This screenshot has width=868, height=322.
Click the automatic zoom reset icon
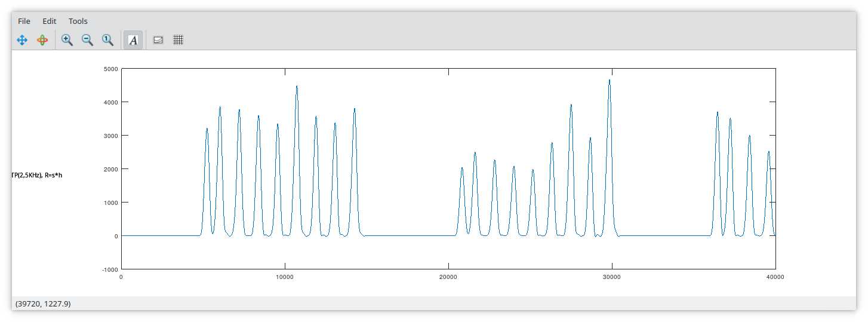107,40
